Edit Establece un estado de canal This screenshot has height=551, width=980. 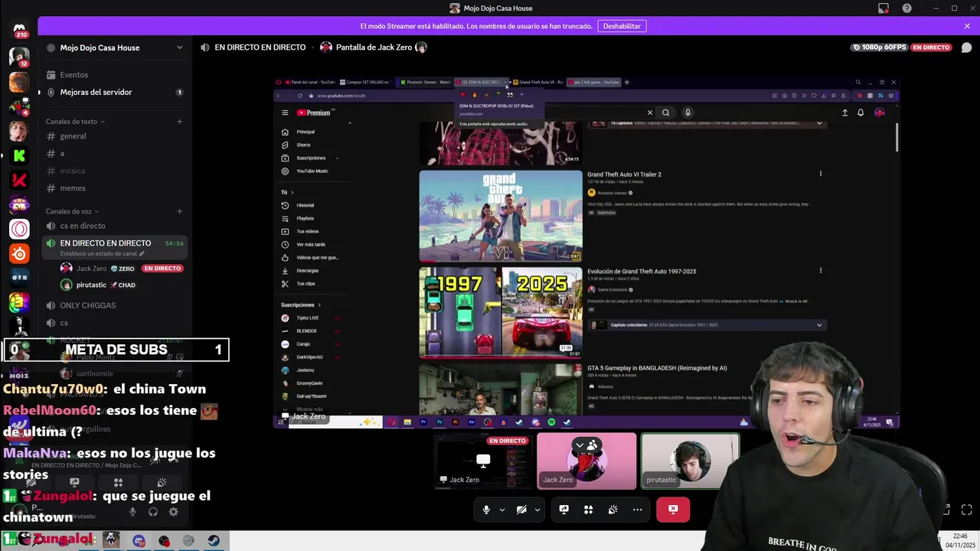(103, 253)
